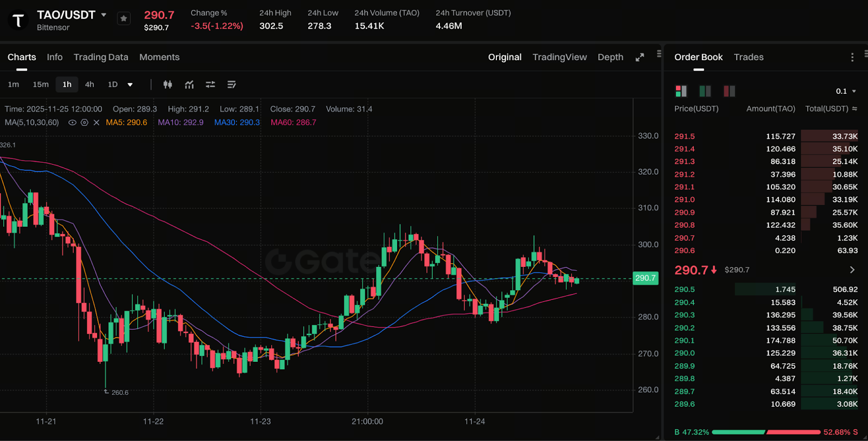Click the MA60: 286.7 readout
The image size is (868, 441).
293,123
